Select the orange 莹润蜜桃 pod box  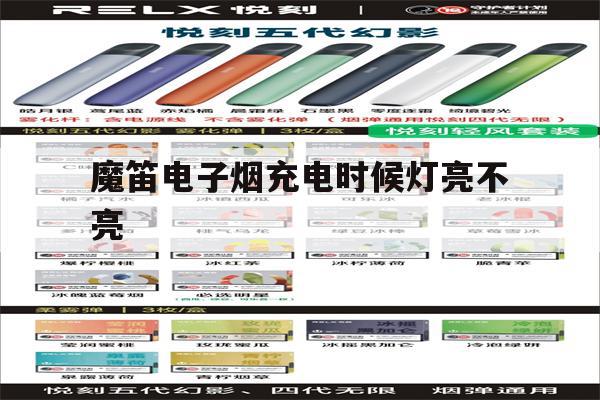point(96,330)
